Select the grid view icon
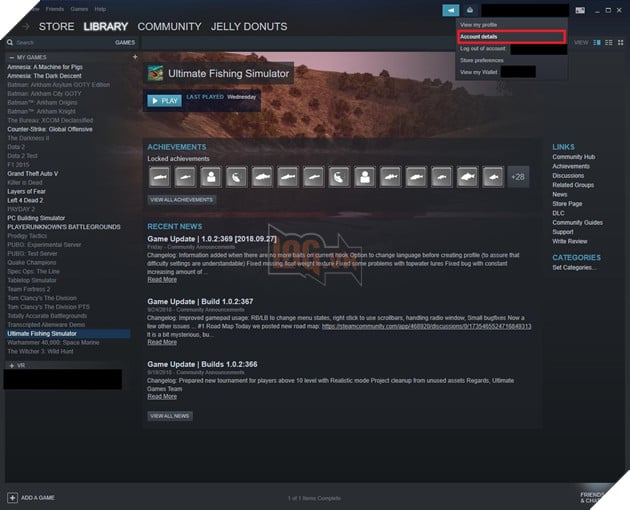This screenshot has height=510, width=630. [621, 43]
